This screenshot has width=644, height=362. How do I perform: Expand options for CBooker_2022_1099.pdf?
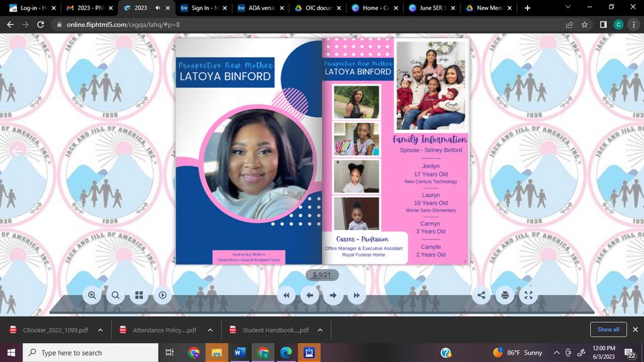click(101, 330)
